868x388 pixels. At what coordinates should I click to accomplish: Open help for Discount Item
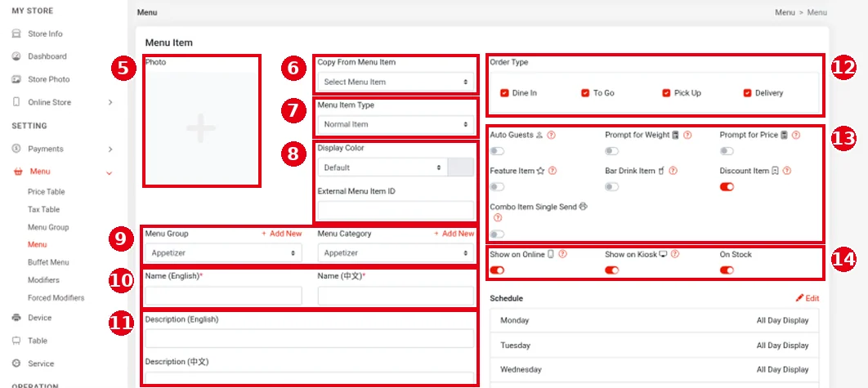coord(786,171)
